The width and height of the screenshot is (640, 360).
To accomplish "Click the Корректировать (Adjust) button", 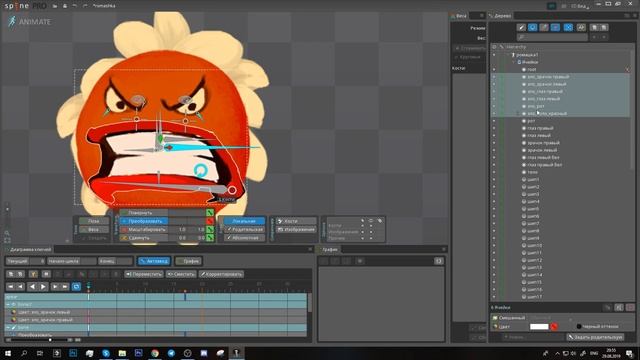I will 222,274.
